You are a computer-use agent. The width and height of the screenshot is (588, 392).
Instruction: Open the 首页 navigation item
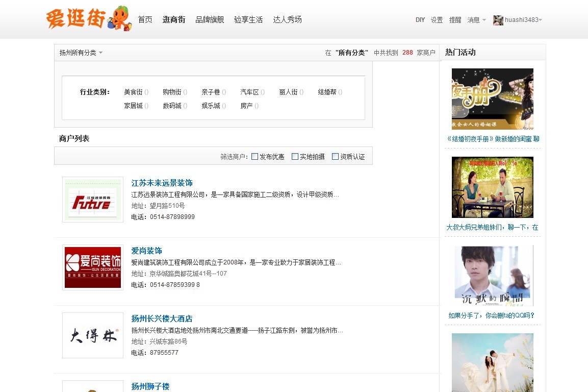pos(145,19)
